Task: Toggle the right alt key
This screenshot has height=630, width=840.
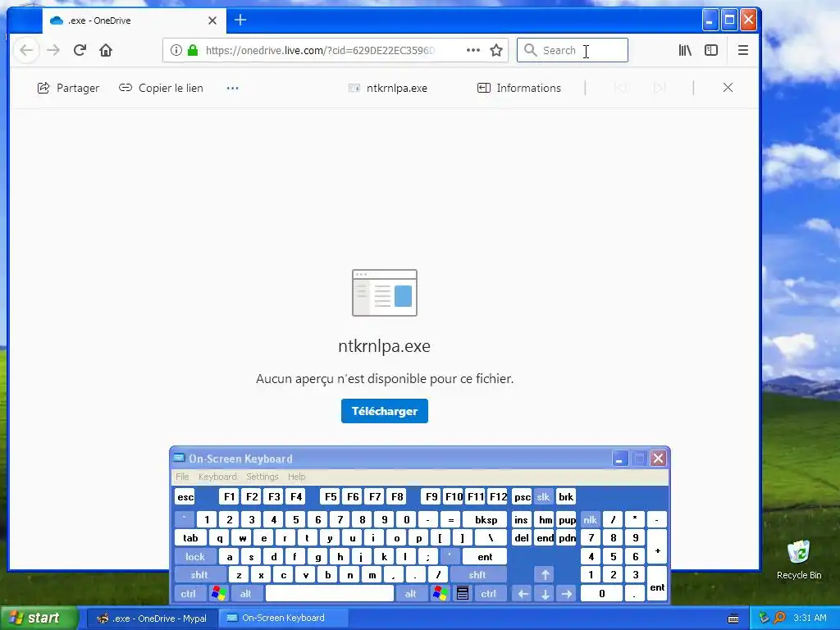Action: (411, 594)
